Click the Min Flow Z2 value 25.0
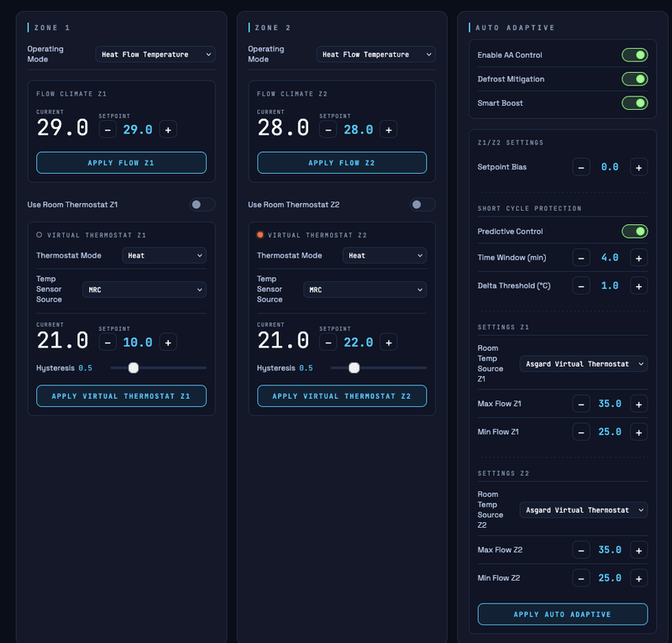The height and width of the screenshot is (643, 672). pos(610,578)
